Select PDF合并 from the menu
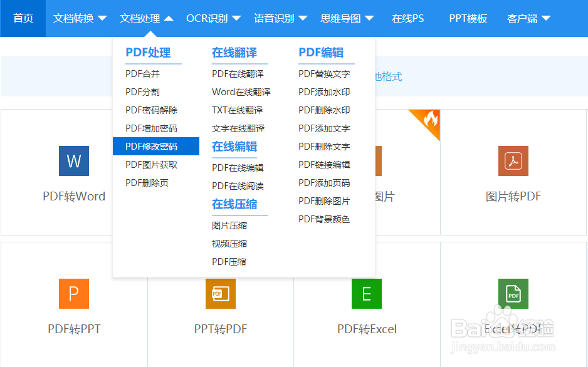Image resolution: width=588 pixels, height=367 pixels. coord(142,74)
